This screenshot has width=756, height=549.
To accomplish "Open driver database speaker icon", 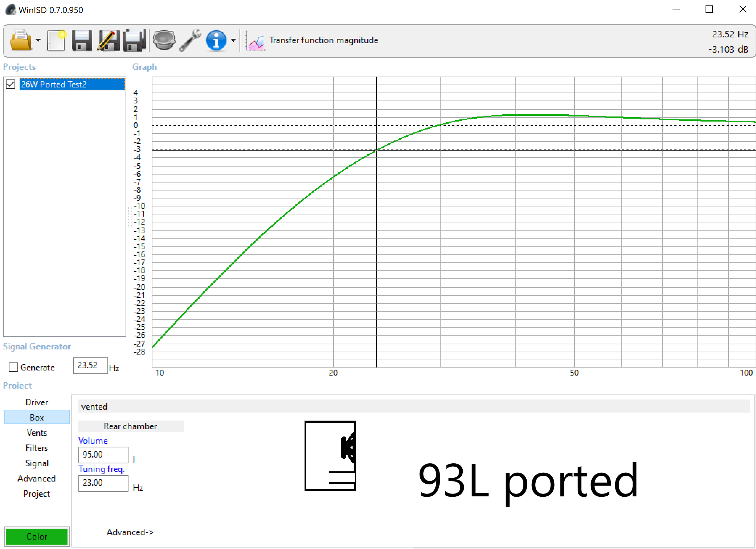I will (x=164, y=40).
